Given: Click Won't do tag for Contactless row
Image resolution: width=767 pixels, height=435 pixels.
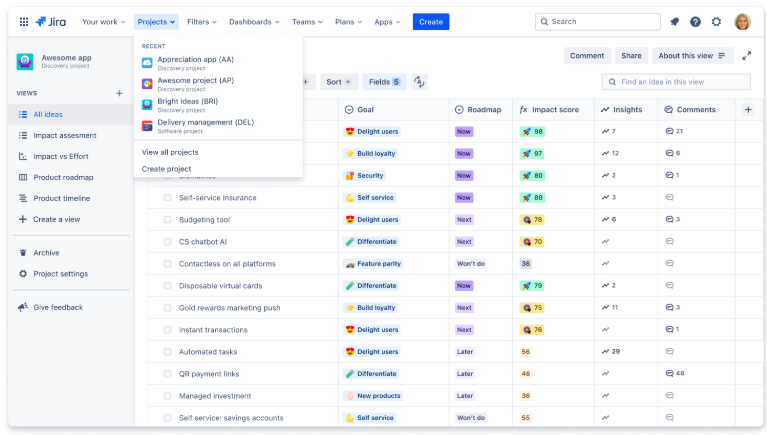Looking at the screenshot, I should 471,264.
